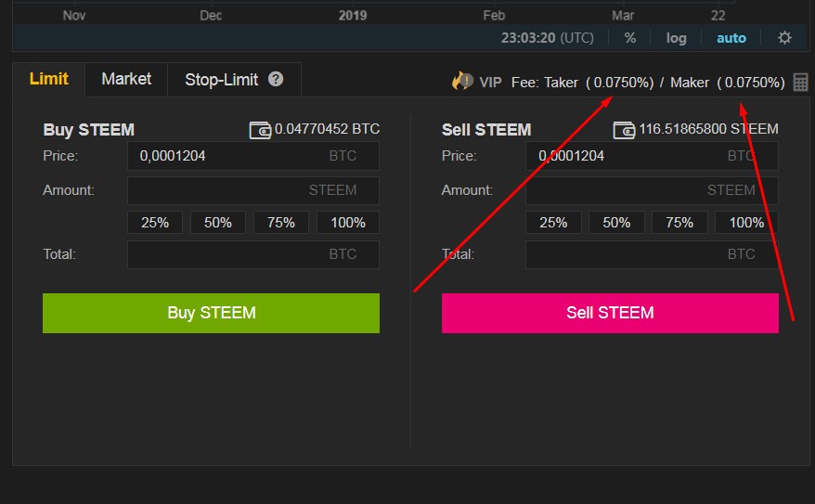This screenshot has width=815, height=504.
Task: Click the Stop-Limit help question mark
Action: (276, 79)
